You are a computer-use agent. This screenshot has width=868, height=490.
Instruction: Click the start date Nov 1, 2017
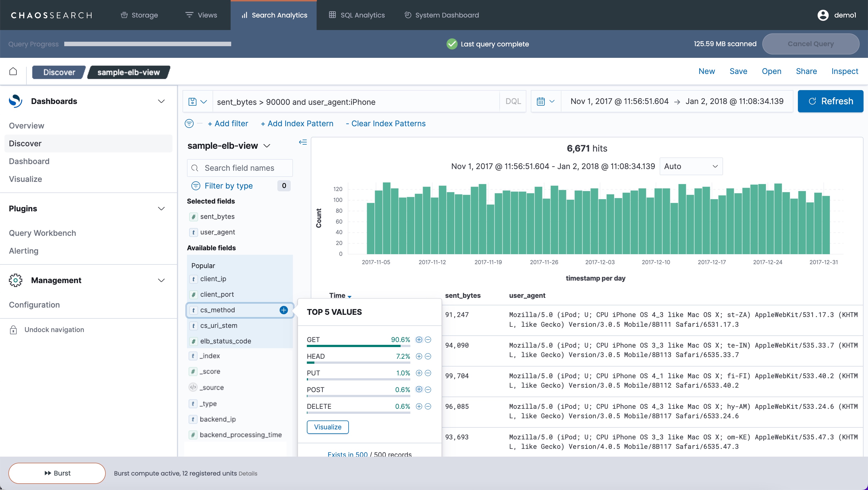(x=619, y=102)
